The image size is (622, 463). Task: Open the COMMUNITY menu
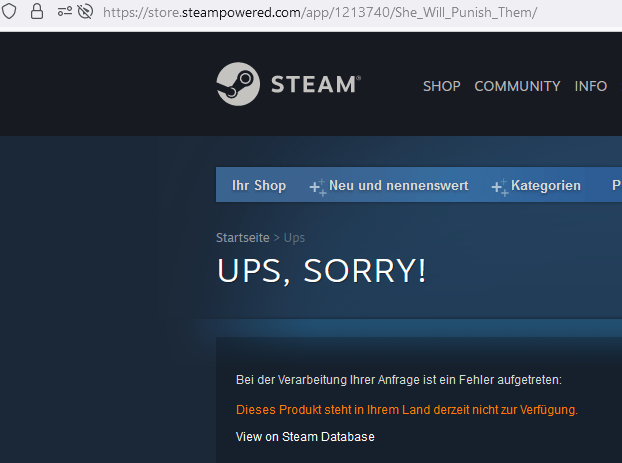click(517, 86)
